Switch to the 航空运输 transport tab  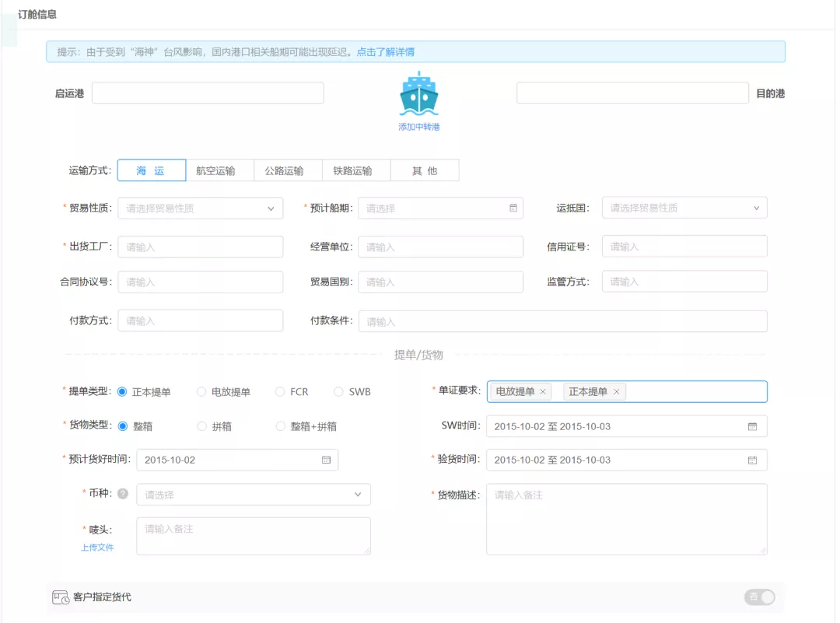click(x=219, y=170)
